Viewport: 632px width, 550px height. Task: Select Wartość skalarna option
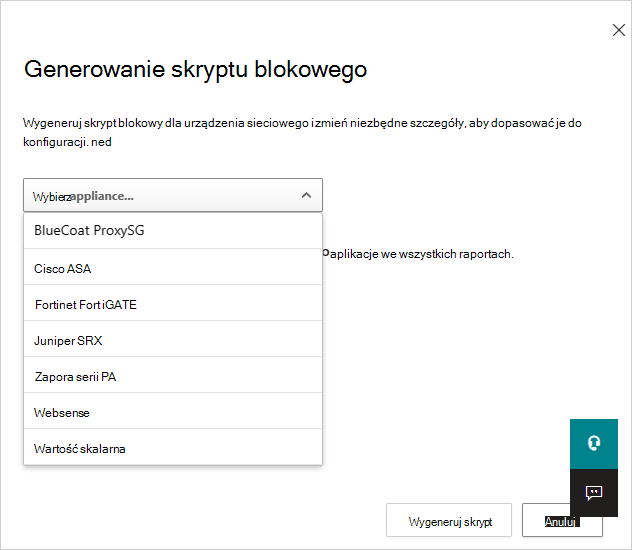[173, 447]
